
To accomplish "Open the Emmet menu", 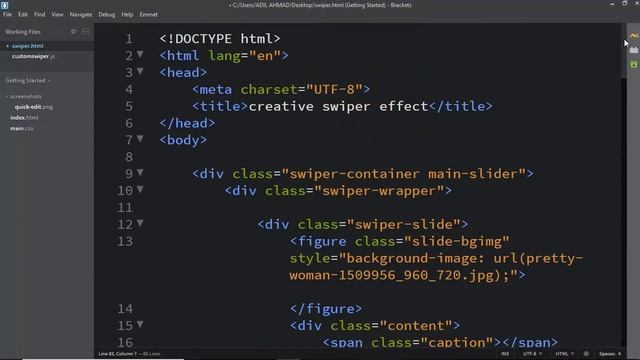I will [149, 14].
